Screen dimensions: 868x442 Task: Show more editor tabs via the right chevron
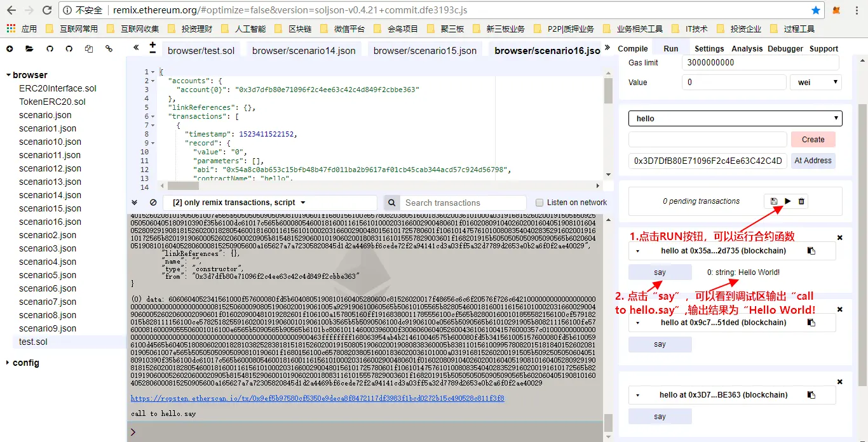[x=607, y=48]
